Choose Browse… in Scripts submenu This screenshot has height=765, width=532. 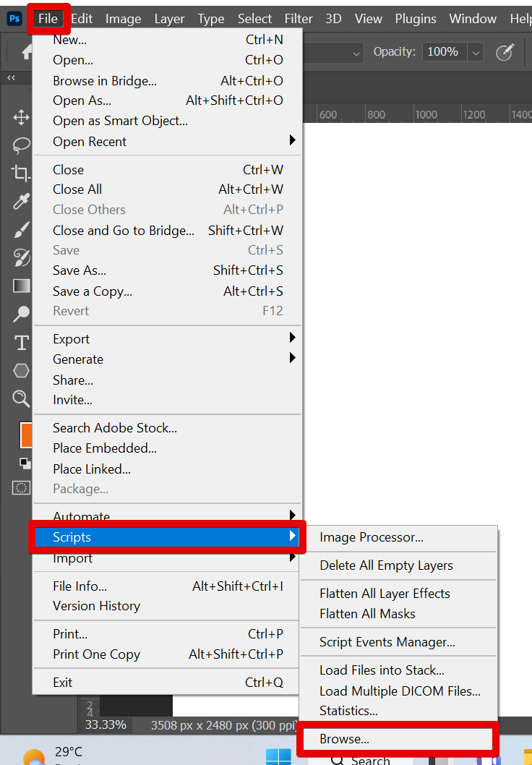click(344, 739)
